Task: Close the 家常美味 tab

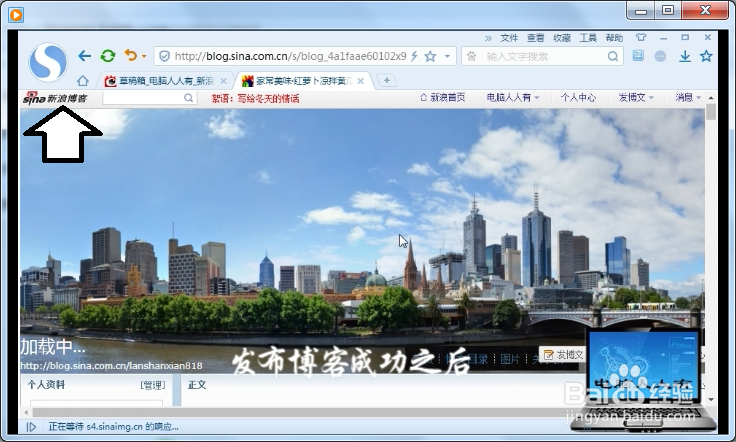Action: coord(360,81)
